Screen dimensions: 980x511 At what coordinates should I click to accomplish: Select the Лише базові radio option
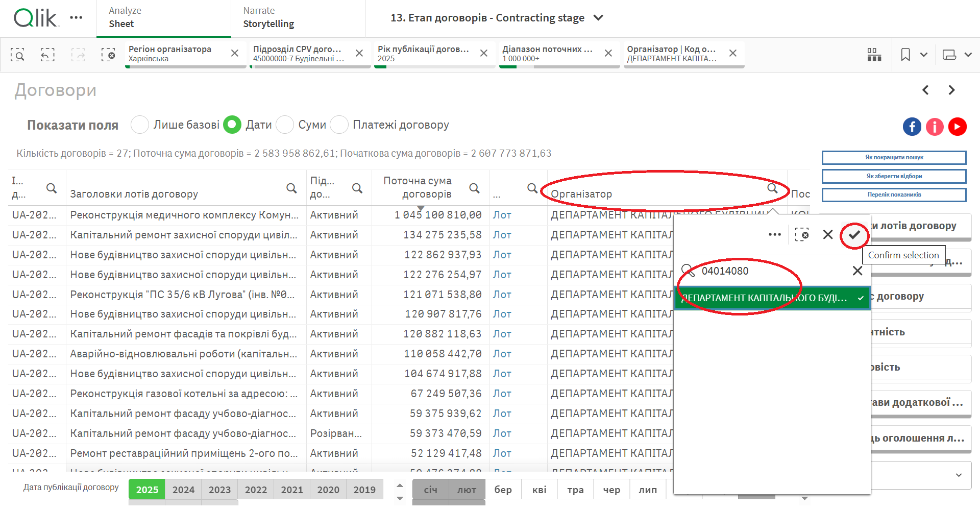tap(140, 125)
